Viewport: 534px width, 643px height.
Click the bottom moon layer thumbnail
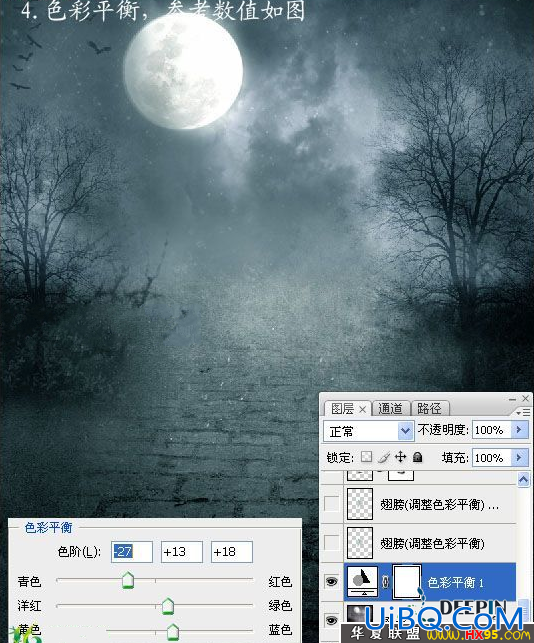(358, 614)
